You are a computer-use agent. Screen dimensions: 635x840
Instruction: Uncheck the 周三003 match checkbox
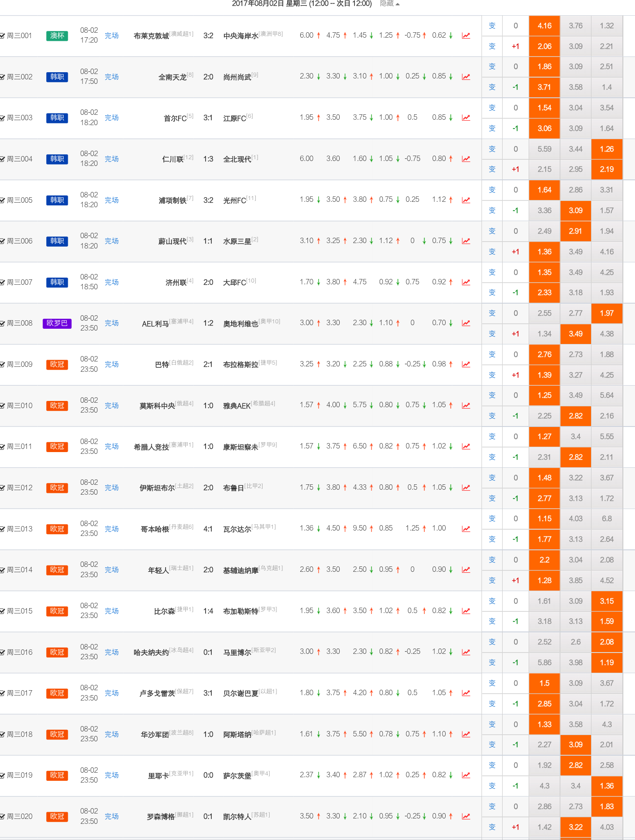tap(2, 118)
